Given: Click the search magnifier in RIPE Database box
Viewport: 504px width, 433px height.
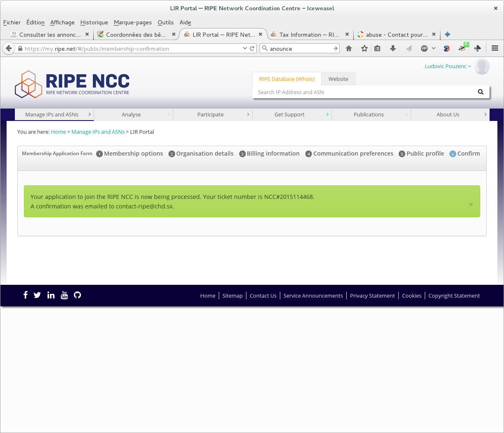Looking at the screenshot, I should pyautogui.click(x=480, y=92).
